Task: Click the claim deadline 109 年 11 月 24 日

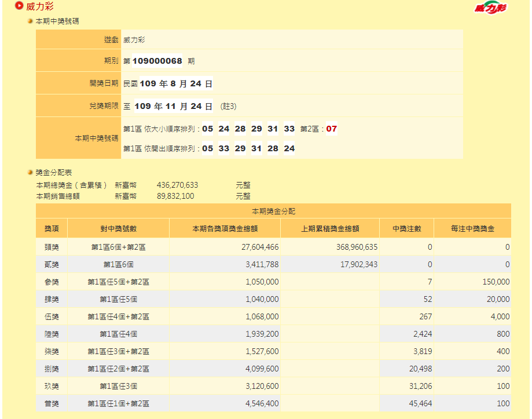Action: 173,106
